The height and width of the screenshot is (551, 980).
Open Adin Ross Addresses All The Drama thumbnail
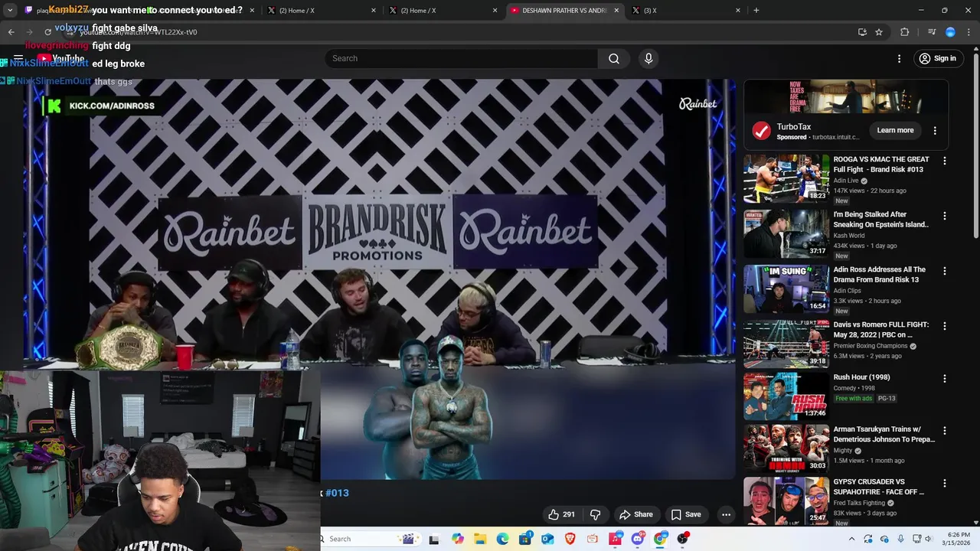coord(786,289)
